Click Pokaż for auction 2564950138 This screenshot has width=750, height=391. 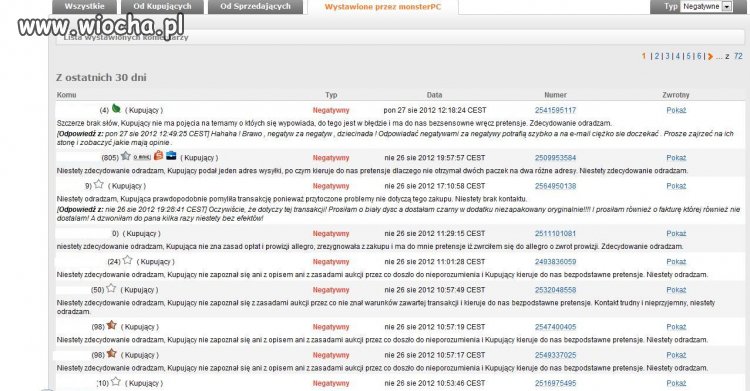pyautogui.click(x=676, y=186)
